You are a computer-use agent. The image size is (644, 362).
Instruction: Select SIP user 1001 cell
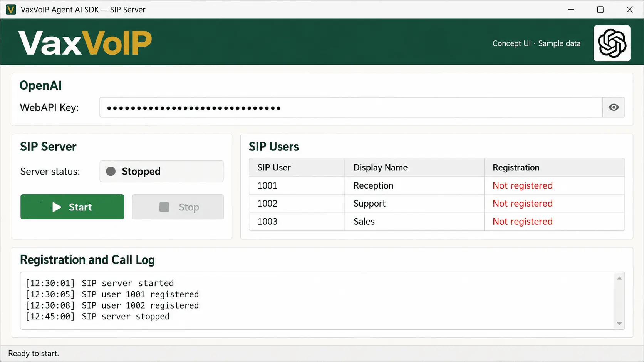click(x=297, y=185)
